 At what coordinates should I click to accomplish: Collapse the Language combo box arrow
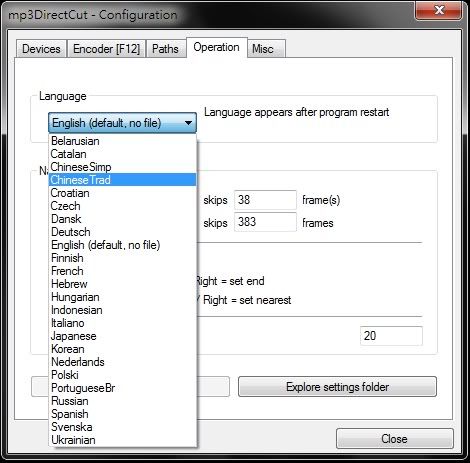point(188,123)
